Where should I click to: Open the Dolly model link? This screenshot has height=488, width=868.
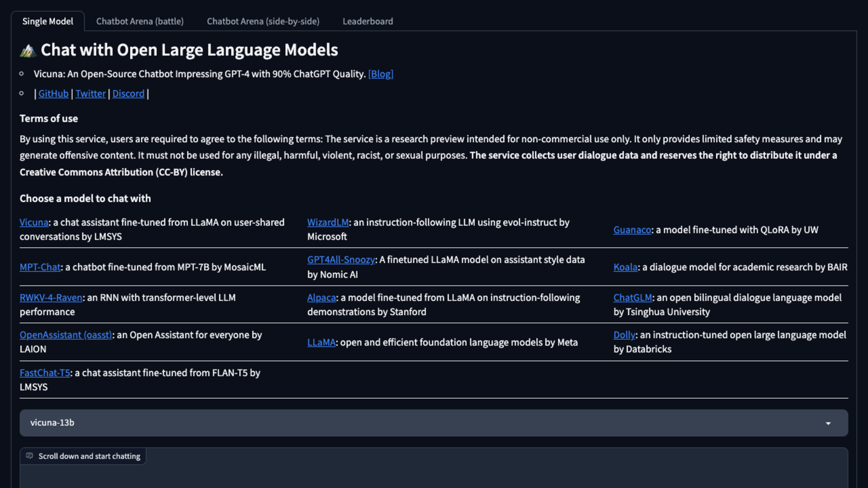coord(624,335)
